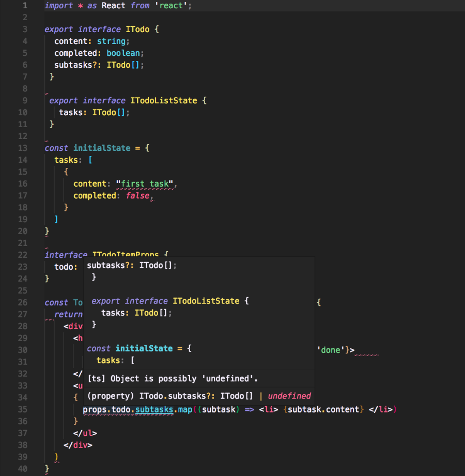The image size is (465, 476).
Task: Click the closing brace on line 40
Action: [x=46, y=467]
